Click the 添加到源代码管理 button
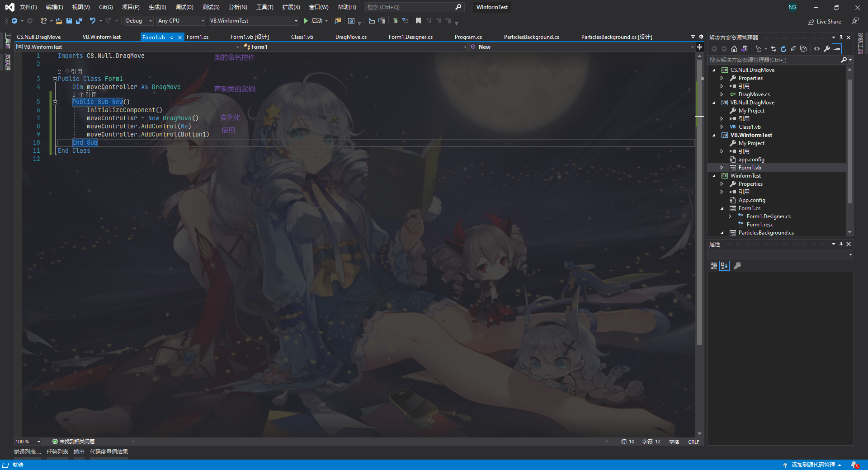This screenshot has height=470, width=868. (x=812, y=465)
